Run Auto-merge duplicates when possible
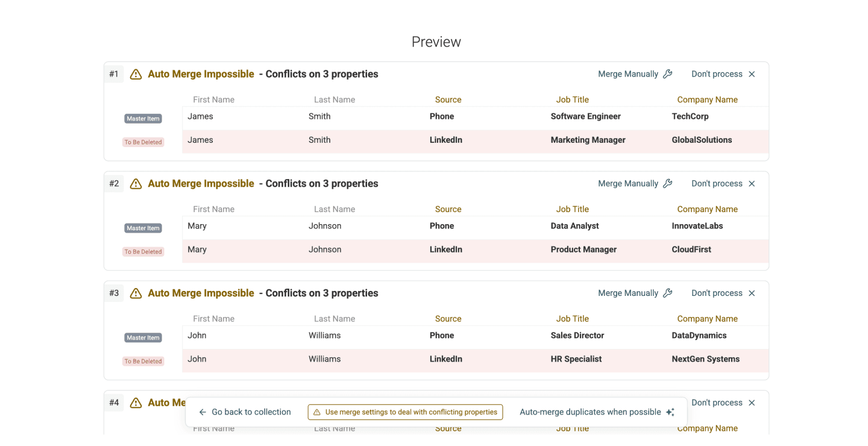The height and width of the screenshot is (446, 868). point(590,412)
